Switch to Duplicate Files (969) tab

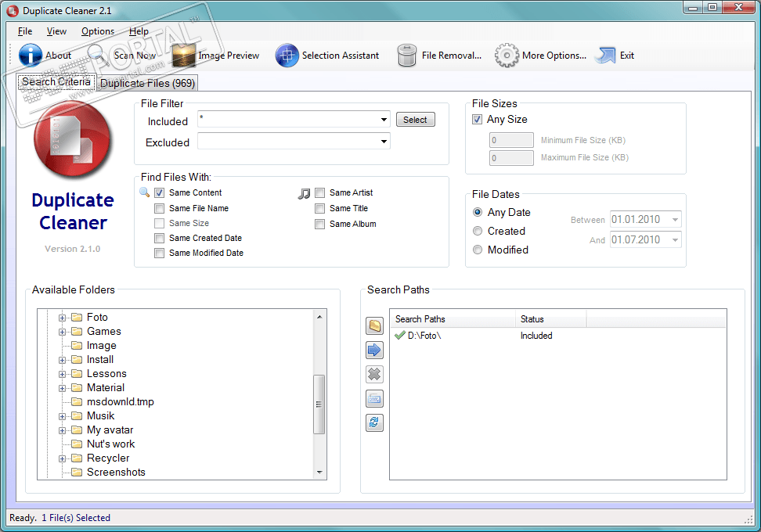click(147, 83)
